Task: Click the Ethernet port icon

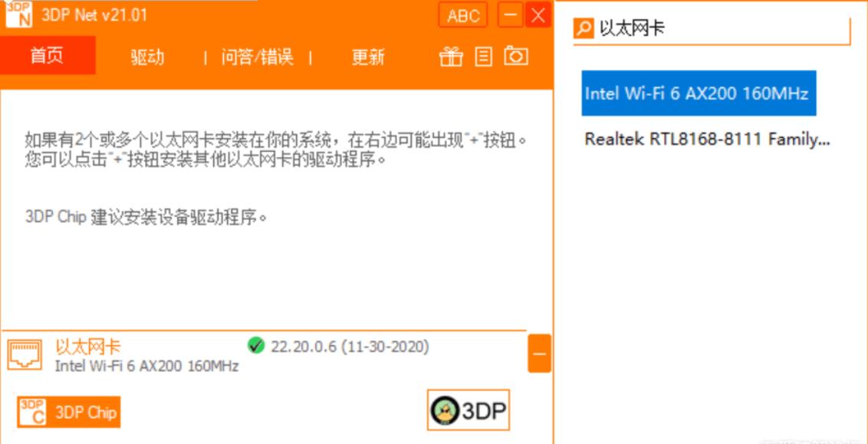Action: tap(25, 355)
